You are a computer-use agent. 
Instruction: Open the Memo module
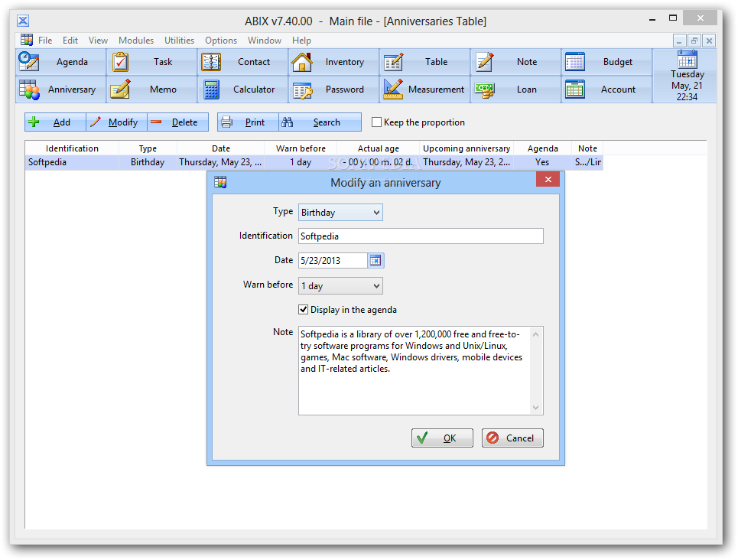151,90
